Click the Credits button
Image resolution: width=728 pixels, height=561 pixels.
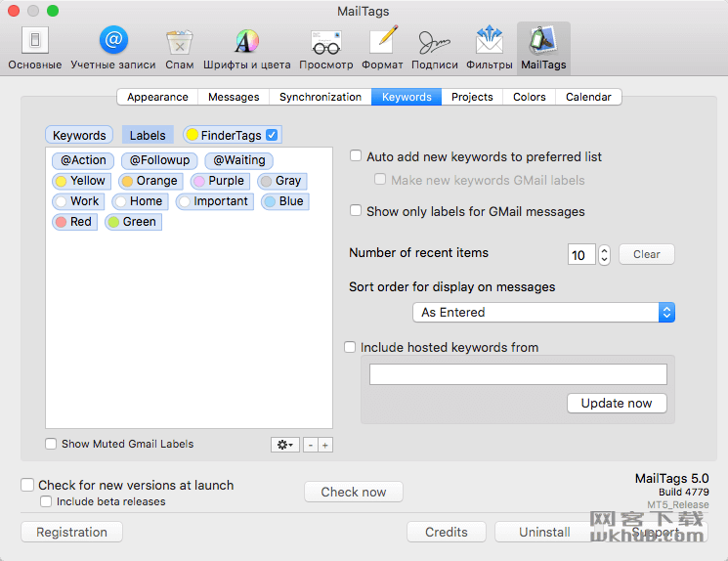pyautogui.click(x=447, y=532)
